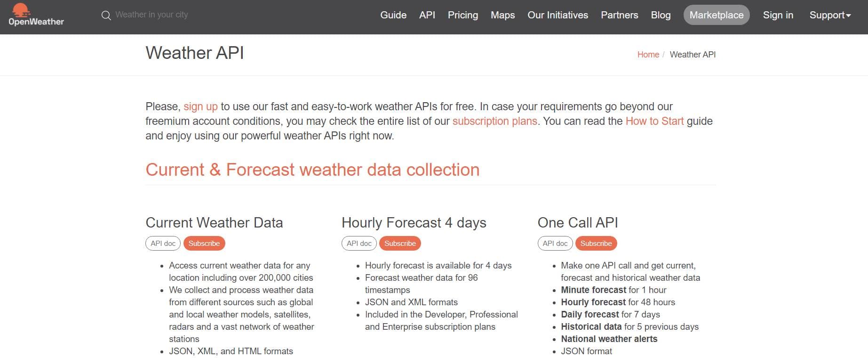868x358 pixels.
Task: Go to the Pricing page
Action: point(463,15)
